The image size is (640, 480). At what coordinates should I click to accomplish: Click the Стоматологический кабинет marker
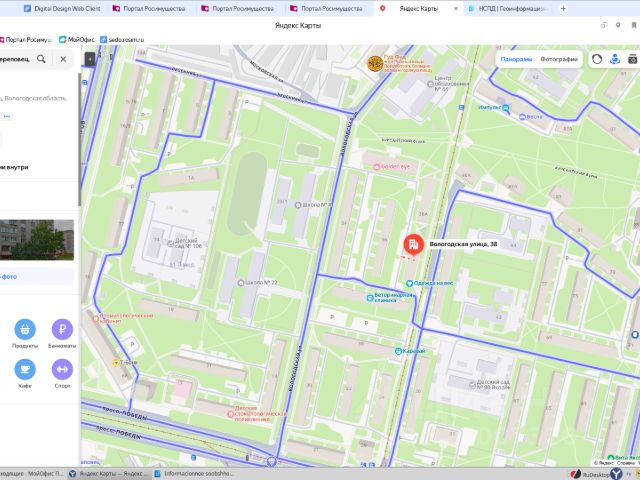point(96,319)
